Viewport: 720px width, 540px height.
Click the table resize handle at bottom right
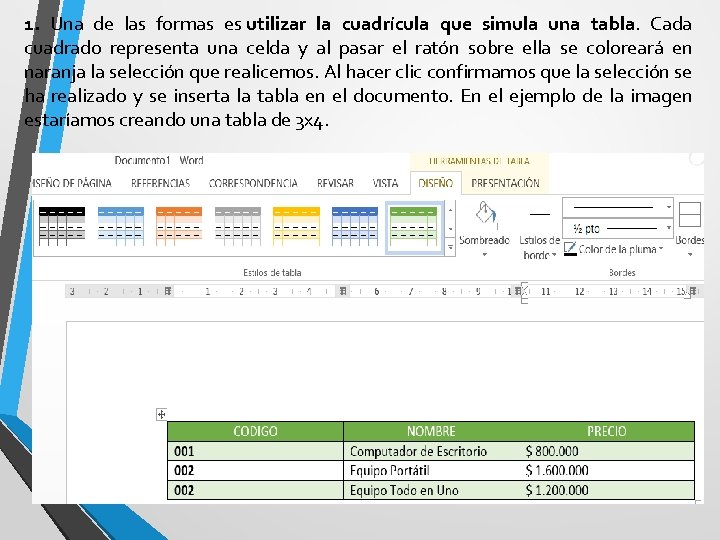click(x=698, y=502)
